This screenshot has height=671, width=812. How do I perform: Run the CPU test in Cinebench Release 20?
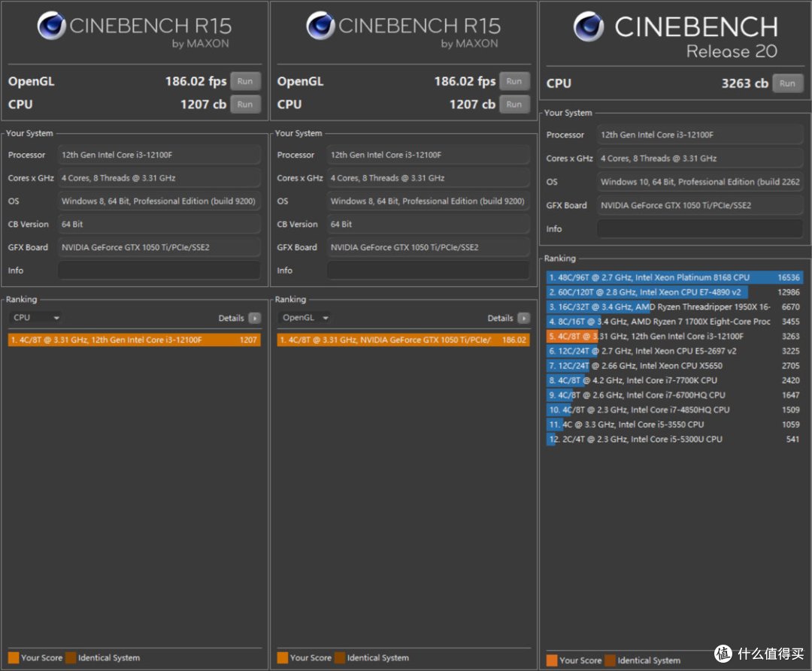tap(786, 83)
